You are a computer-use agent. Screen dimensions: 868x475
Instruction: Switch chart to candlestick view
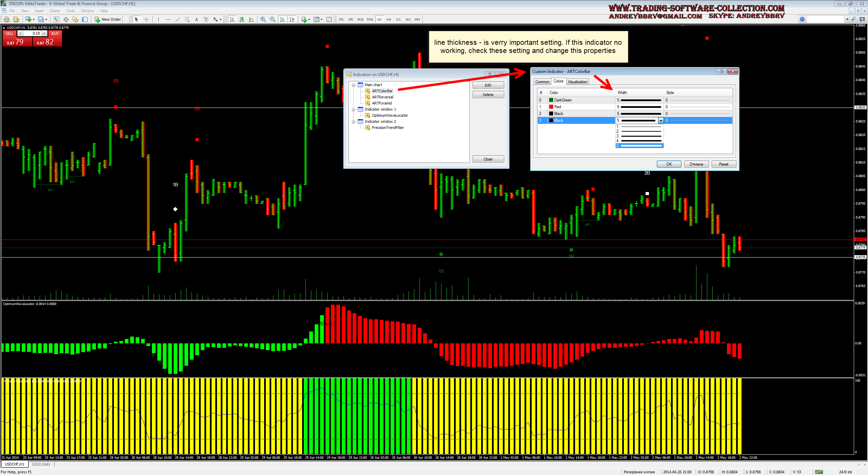click(242, 19)
